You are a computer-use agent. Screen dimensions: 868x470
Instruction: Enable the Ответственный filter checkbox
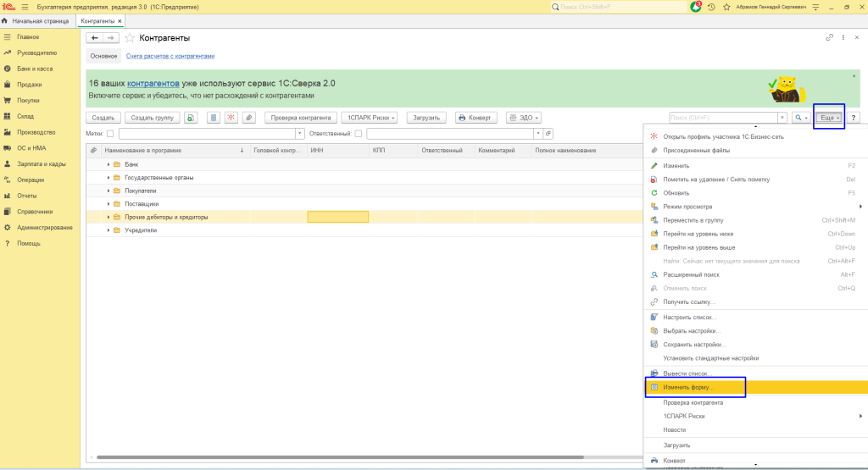point(358,134)
